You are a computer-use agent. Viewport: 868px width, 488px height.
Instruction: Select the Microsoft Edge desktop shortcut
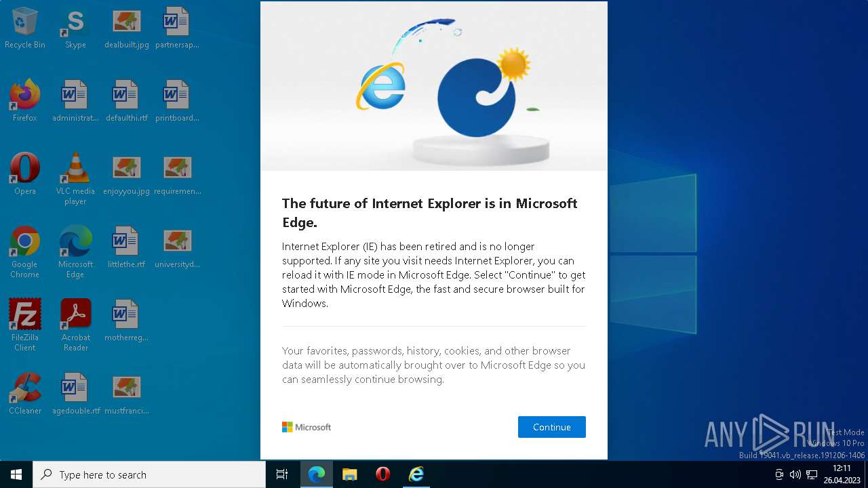(x=75, y=252)
